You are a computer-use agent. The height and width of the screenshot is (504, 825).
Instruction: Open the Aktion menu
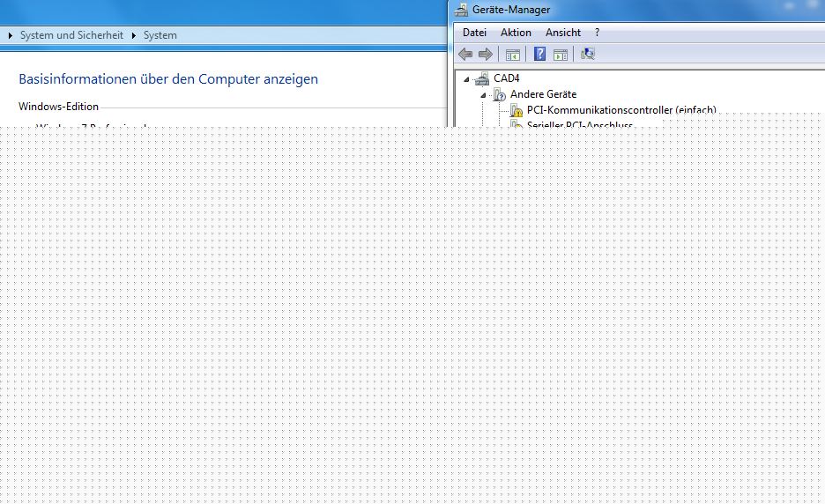point(516,33)
